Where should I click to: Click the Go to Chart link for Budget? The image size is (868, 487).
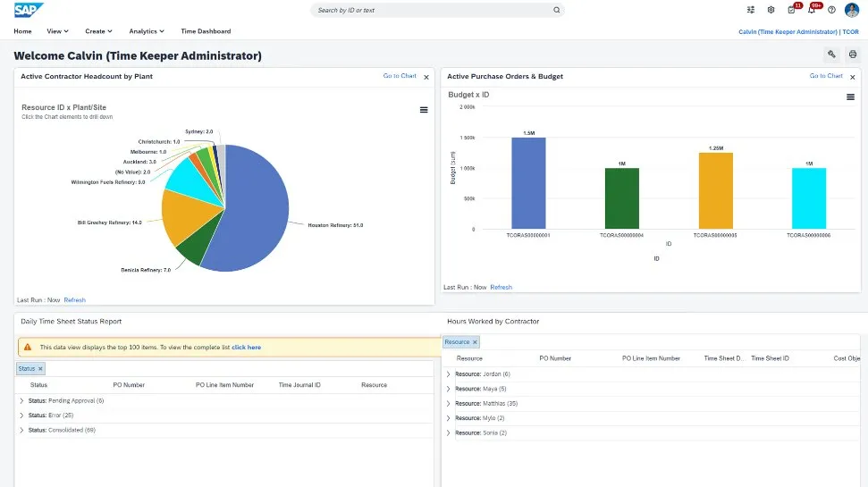[826, 76]
